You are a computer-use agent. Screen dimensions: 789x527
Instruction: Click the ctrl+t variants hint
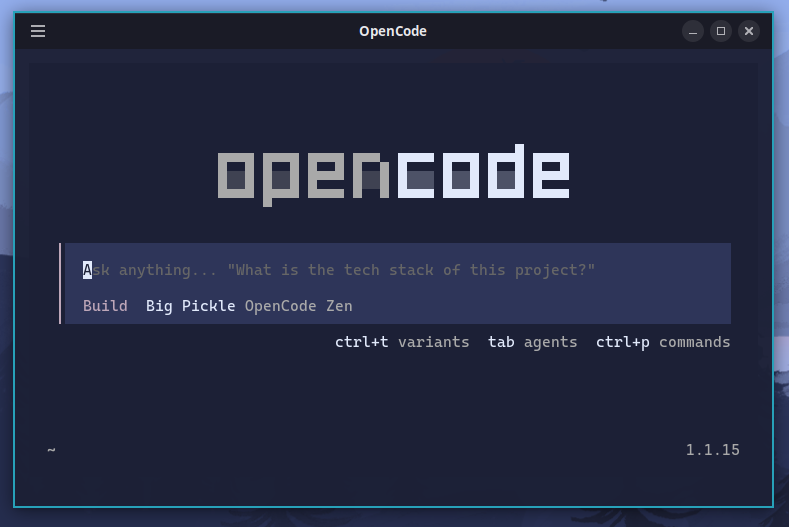click(x=402, y=342)
